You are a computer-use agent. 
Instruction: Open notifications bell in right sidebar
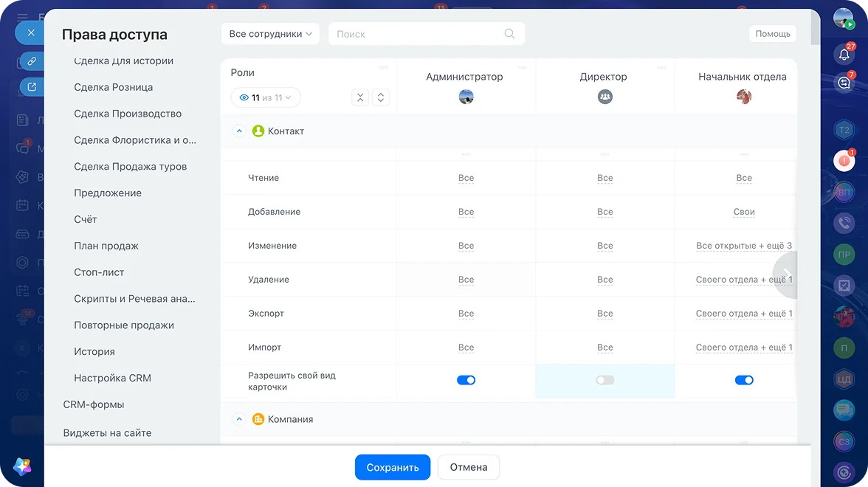(x=844, y=54)
